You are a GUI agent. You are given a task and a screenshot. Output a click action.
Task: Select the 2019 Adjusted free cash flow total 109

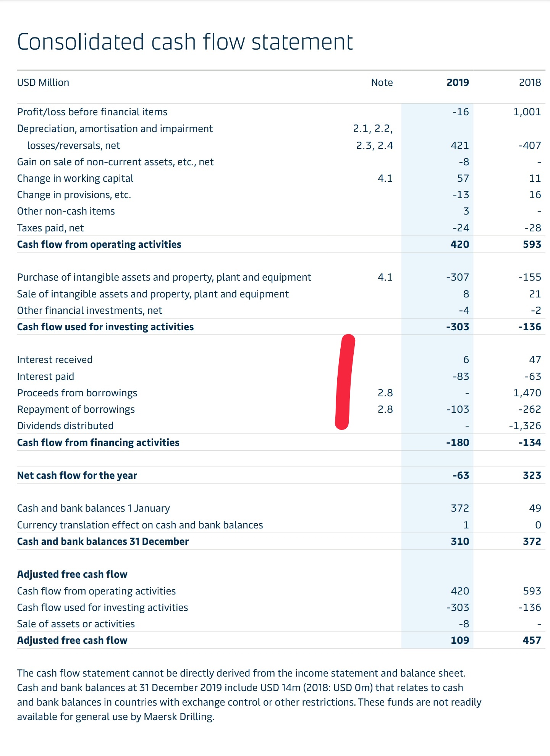pos(459,640)
